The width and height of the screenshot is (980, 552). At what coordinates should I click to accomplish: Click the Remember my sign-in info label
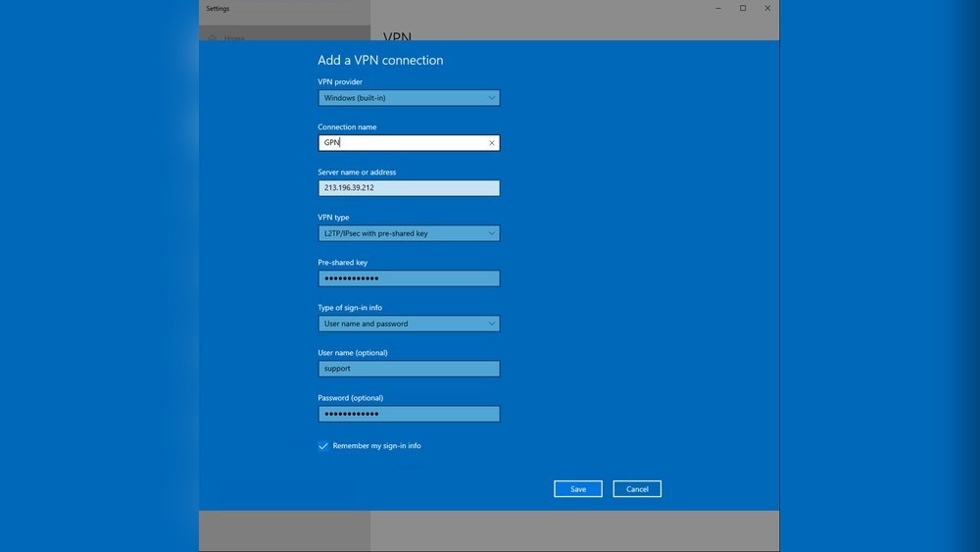coord(376,446)
